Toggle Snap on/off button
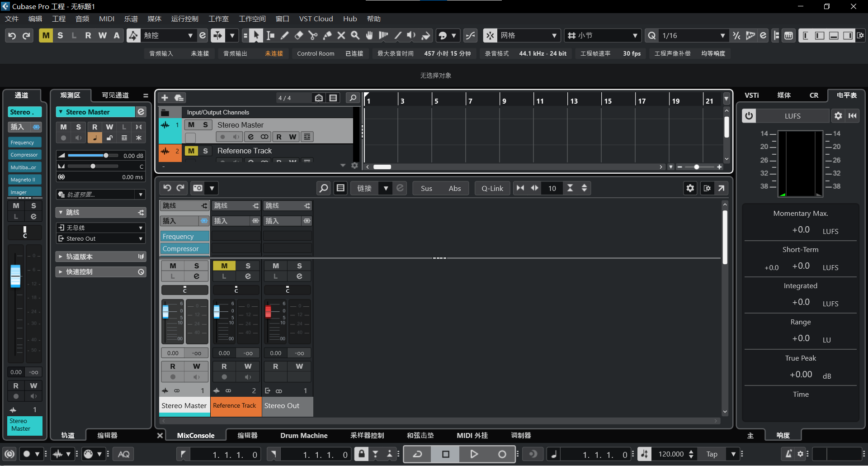868x466 pixels. 490,35
